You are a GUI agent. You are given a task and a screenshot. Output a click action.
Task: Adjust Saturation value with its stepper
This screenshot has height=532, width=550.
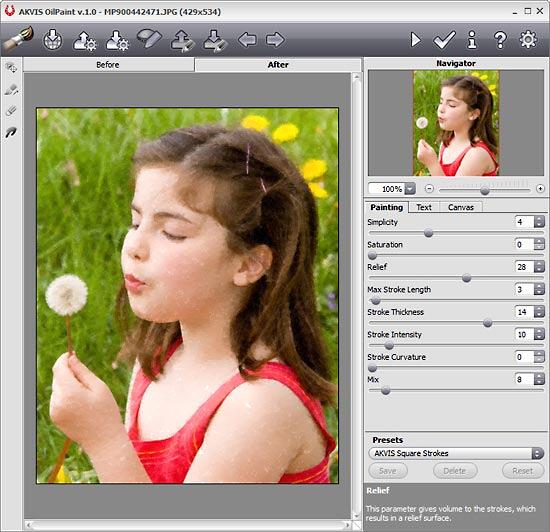pyautogui.click(x=539, y=244)
